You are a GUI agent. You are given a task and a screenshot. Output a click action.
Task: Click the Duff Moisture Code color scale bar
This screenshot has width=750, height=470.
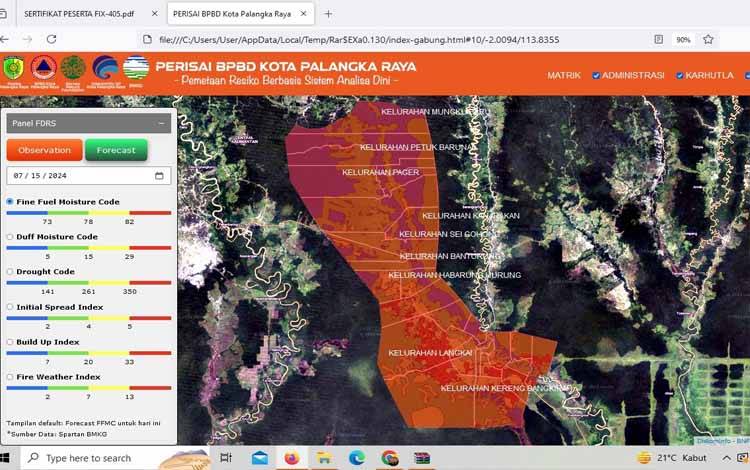click(x=88, y=248)
